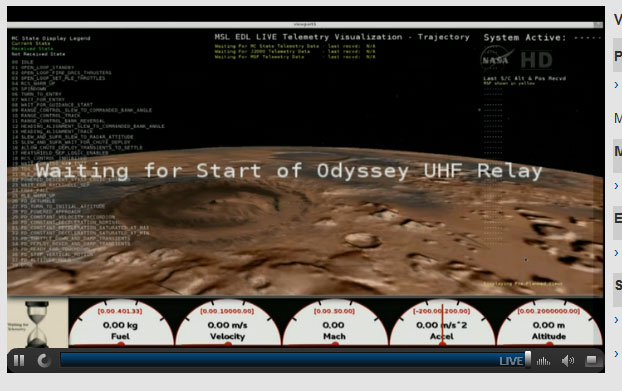Expand the first sidebar chevron under P
622x391 pixels.
[616, 85]
